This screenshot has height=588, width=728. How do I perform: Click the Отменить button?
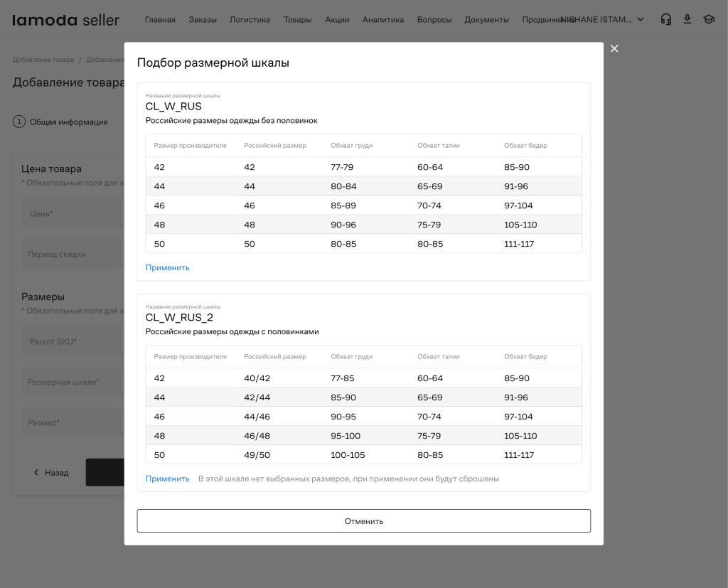pos(363,521)
